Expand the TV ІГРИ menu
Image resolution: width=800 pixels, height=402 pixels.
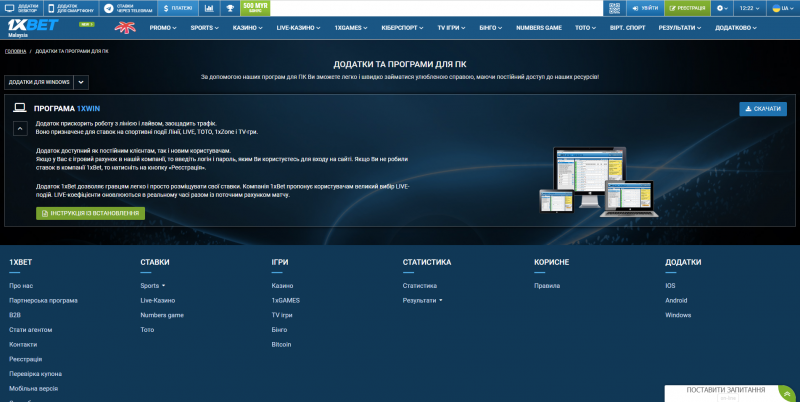point(451,28)
